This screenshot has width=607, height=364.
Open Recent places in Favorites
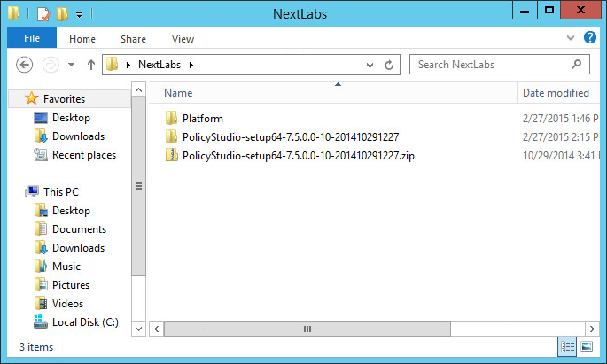[84, 155]
